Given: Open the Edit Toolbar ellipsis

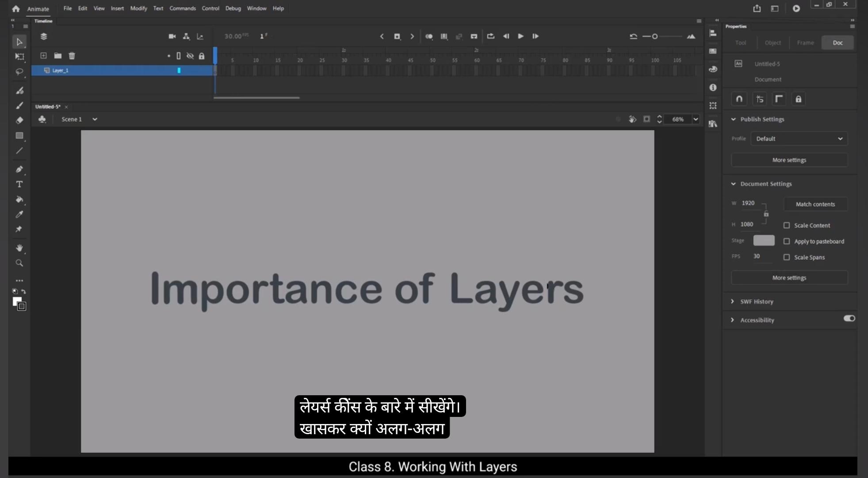Looking at the screenshot, I should 19,281.
